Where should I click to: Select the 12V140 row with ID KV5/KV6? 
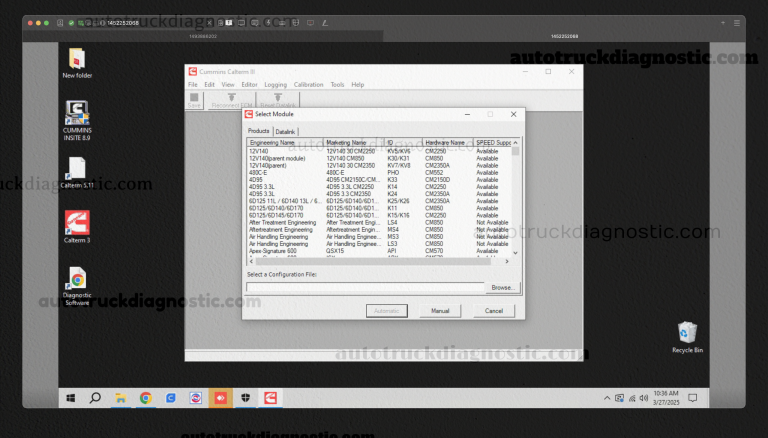(x=380, y=151)
